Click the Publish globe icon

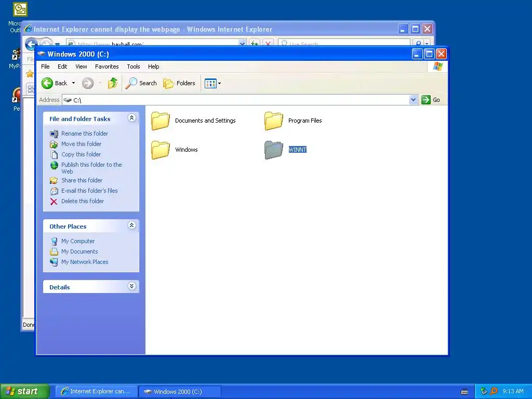point(54,165)
